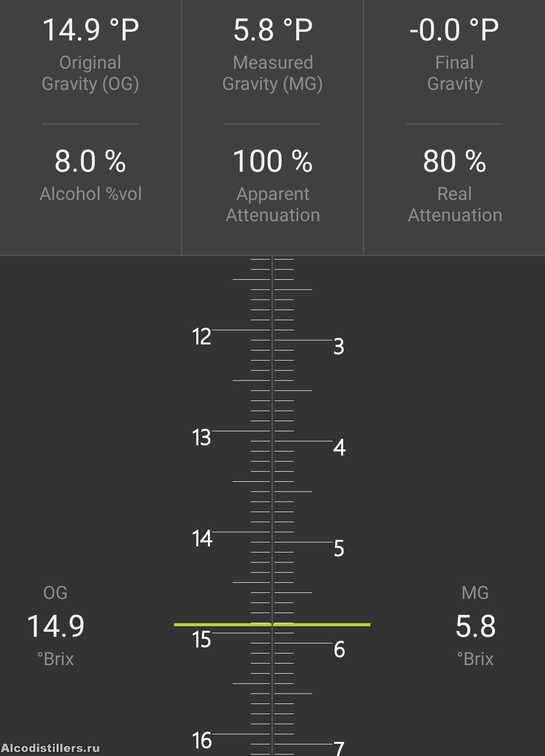
Task: Click the 13 mark on OG scale
Action: (x=201, y=437)
